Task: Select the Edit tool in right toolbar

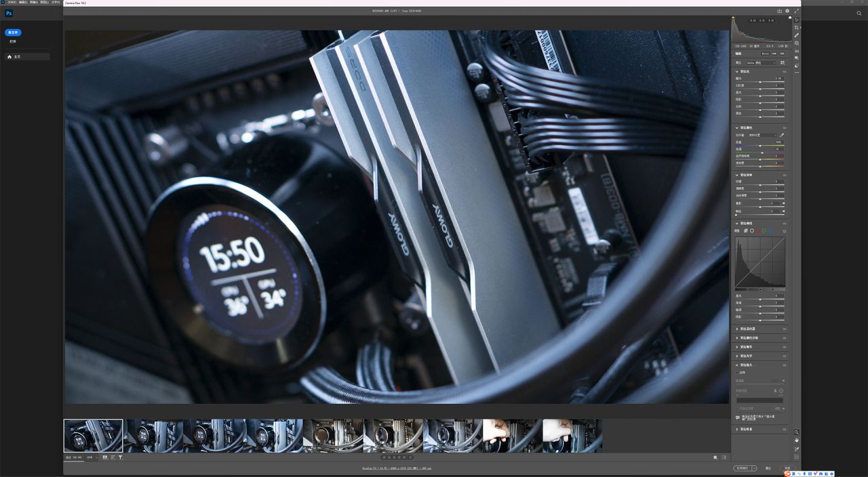Action: [x=797, y=20]
